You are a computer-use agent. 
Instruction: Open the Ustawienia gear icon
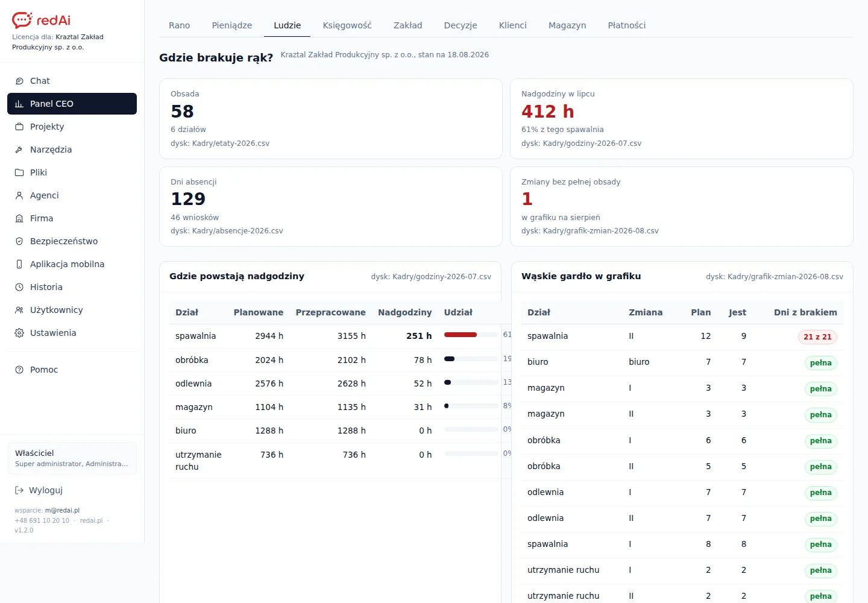tap(19, 333)
